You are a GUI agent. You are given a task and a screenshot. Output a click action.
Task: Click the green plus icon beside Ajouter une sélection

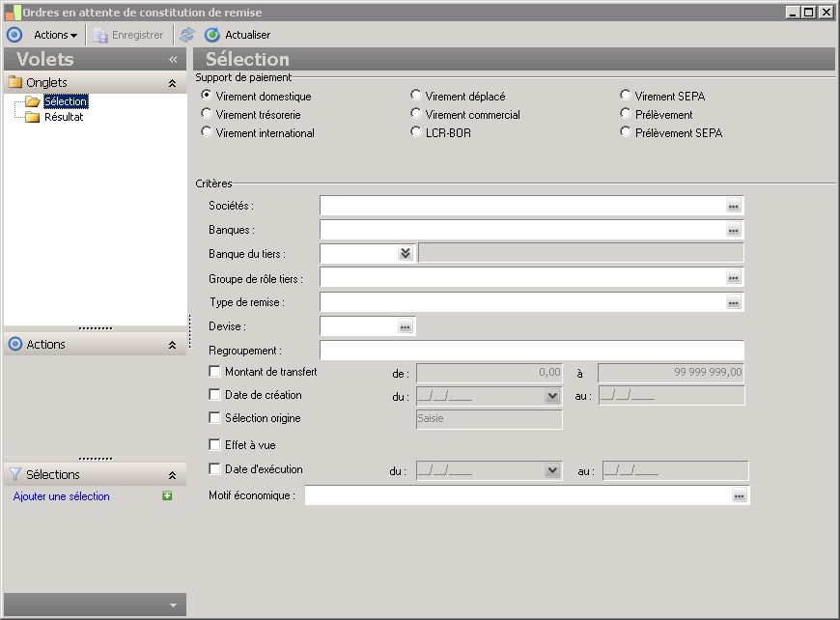point(167,496)
